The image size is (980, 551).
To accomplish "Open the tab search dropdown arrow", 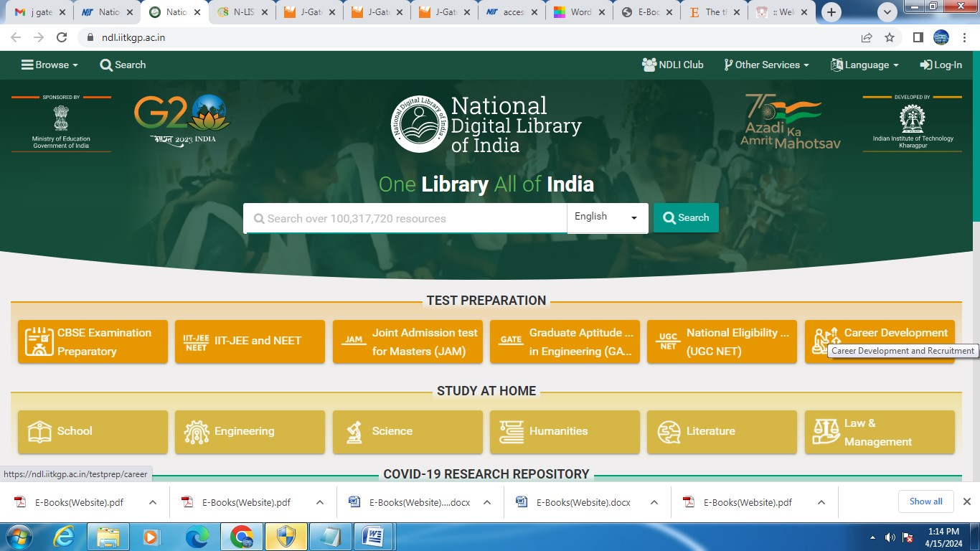I will click(888, 12).
